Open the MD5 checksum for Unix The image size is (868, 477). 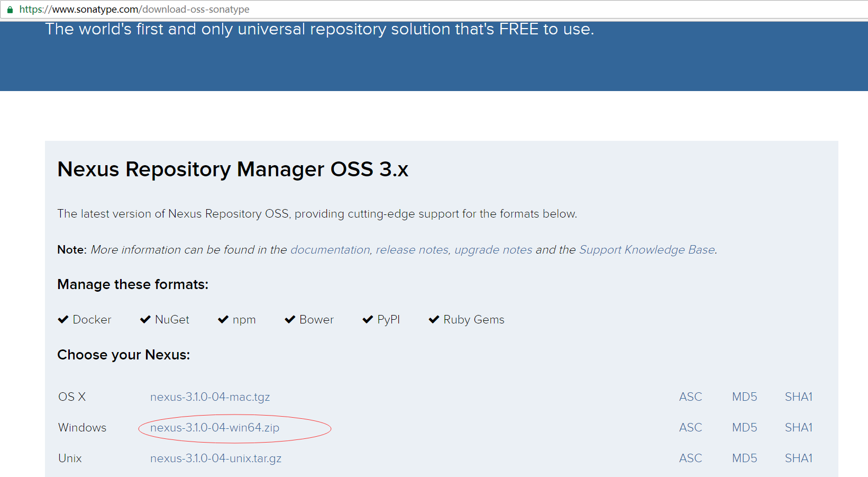click(x=745, y=458)
